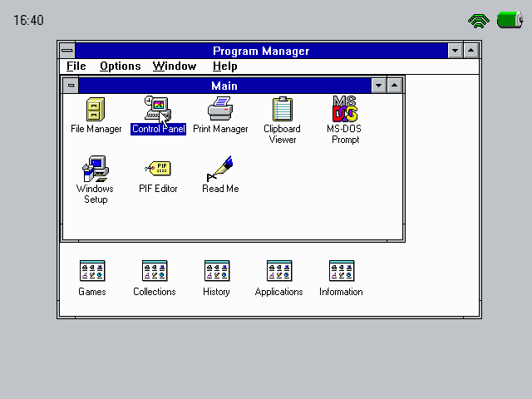This screenshot has width=532, height=399.
Task: Maximize the Program Manager window
Action: tap(471, 51)
